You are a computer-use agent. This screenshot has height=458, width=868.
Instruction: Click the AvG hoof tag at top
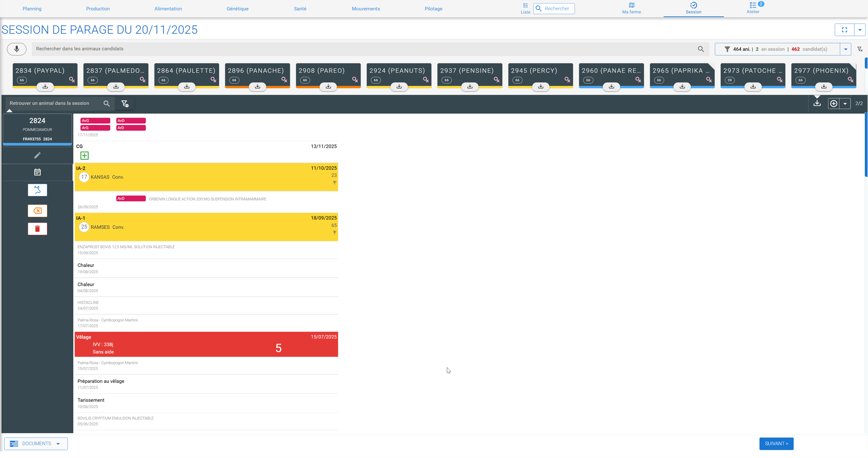[95, 121]
